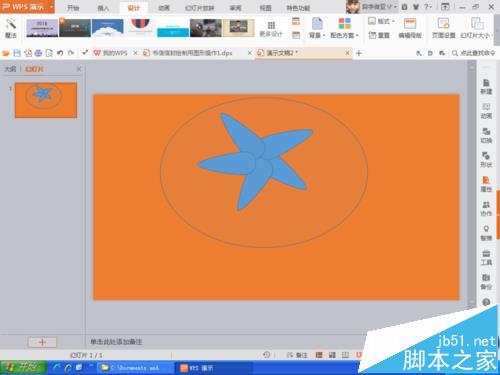Screen dimensions: 500x375
Task: Add a new document tab with plus
Action: [x=359, y=53]
